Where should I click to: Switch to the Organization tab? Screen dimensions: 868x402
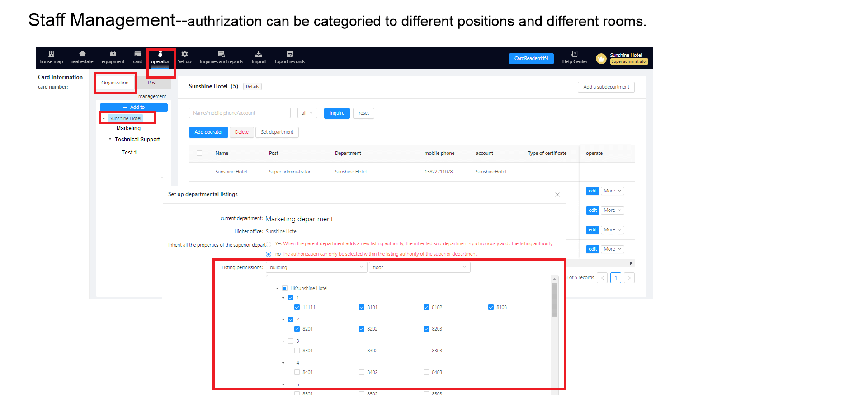point(115,83)
